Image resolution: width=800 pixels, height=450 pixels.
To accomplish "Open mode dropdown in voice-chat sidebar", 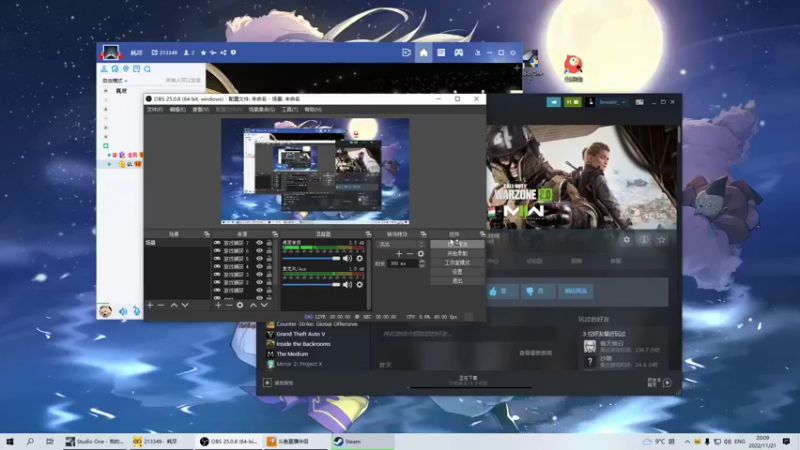I will (x=115, y=81).
